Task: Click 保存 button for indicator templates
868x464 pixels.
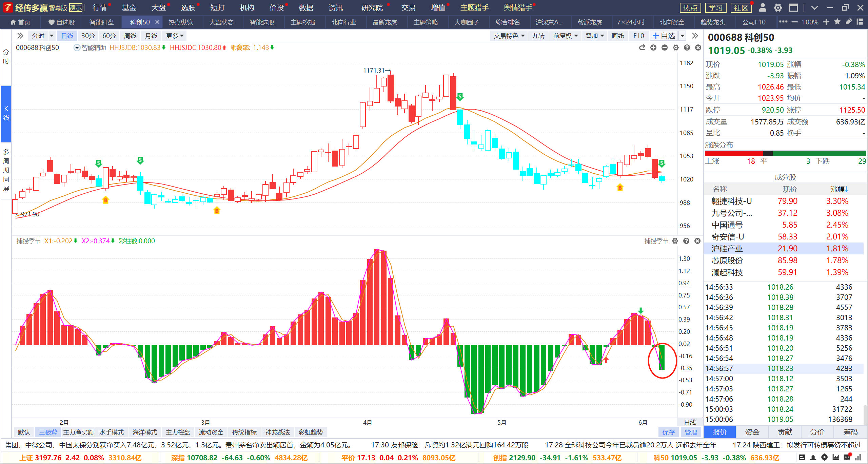Action: (x=668, y=432)
